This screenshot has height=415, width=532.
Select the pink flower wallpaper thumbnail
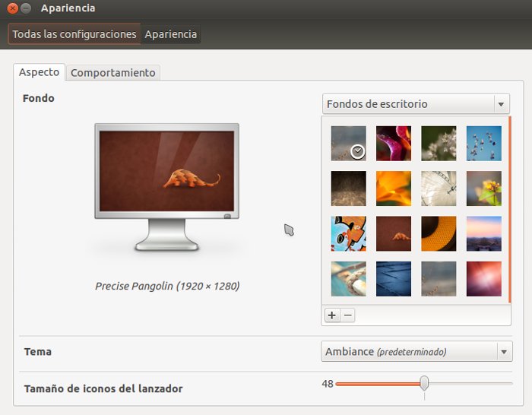394,144
